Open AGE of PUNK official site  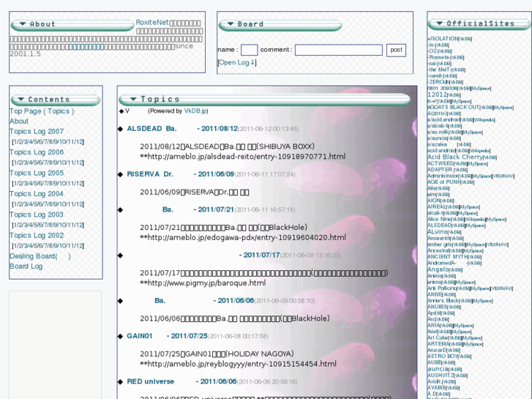click(443, 182)
